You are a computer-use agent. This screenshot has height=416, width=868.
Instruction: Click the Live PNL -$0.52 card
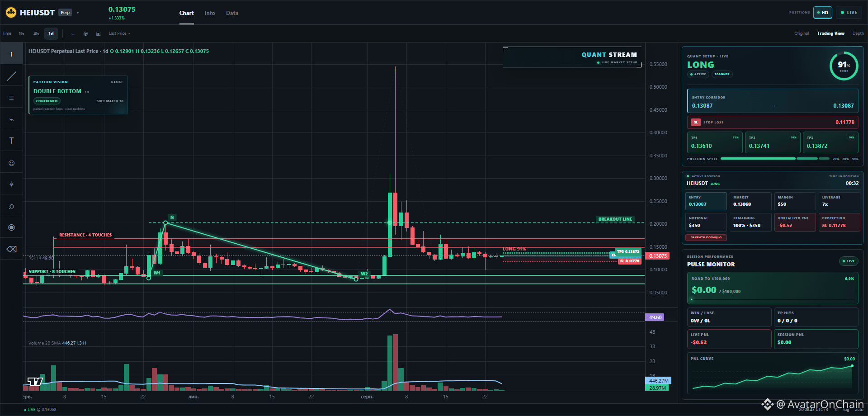coord(729,339)
